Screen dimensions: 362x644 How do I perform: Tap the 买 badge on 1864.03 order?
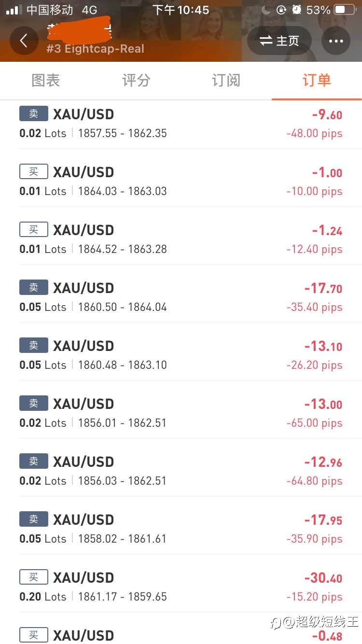34,171
